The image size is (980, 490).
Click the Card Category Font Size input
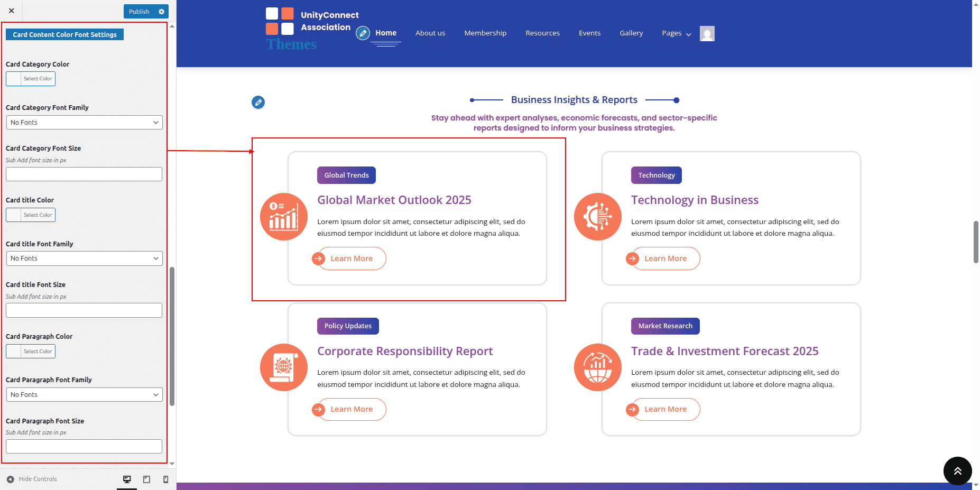click(84, 174)
